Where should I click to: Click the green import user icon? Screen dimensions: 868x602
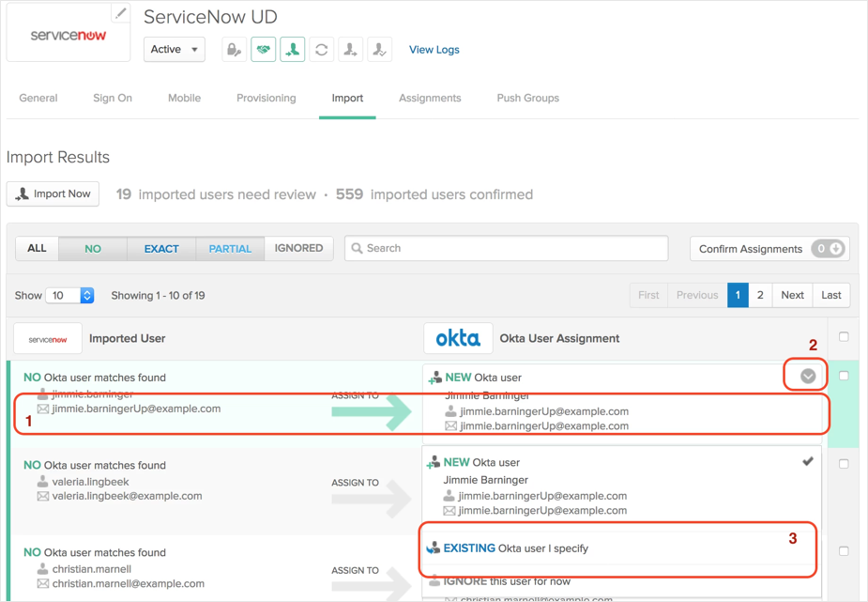click(293, 50)
